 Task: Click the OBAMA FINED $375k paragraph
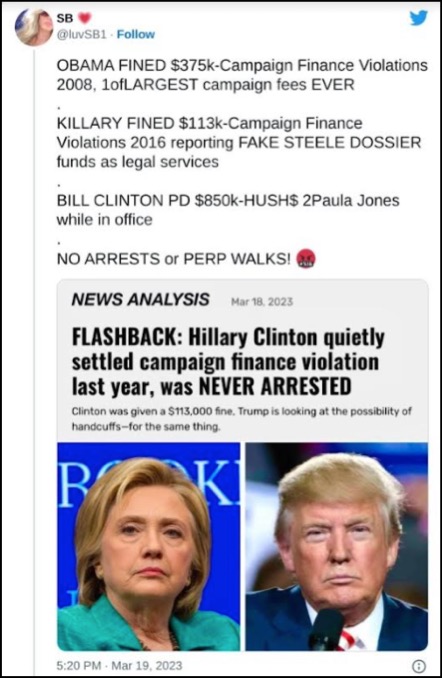pyautogui.click(x=242, y=74)
